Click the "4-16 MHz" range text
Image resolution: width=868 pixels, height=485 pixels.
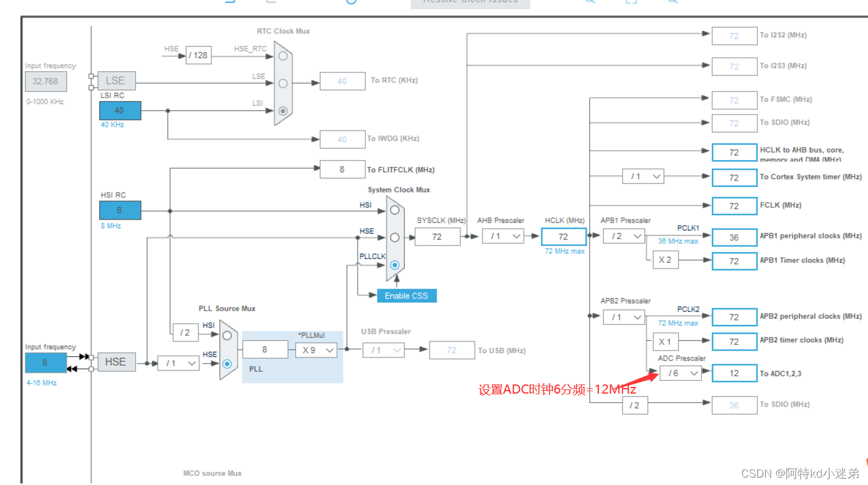coord(41,383)
